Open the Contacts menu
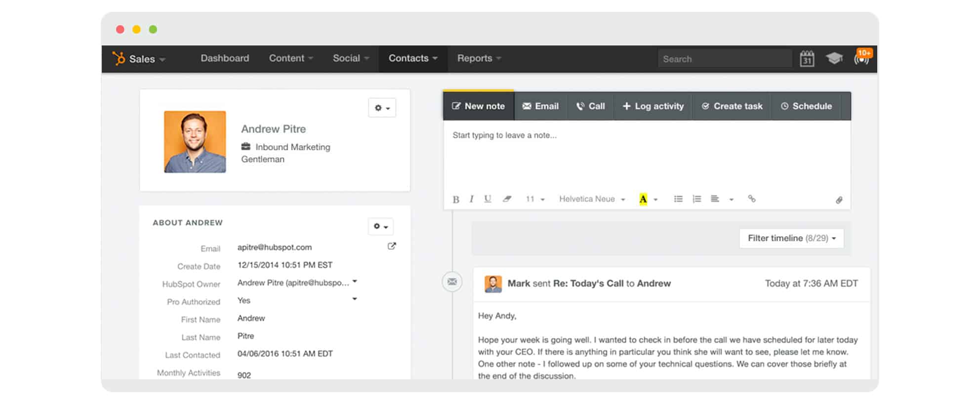980x405 pixels. point(412,59)
